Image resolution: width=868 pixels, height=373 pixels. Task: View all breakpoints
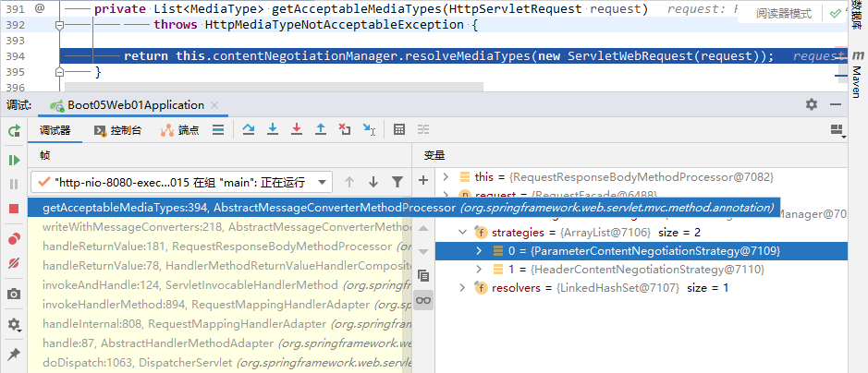click(14, 239)
